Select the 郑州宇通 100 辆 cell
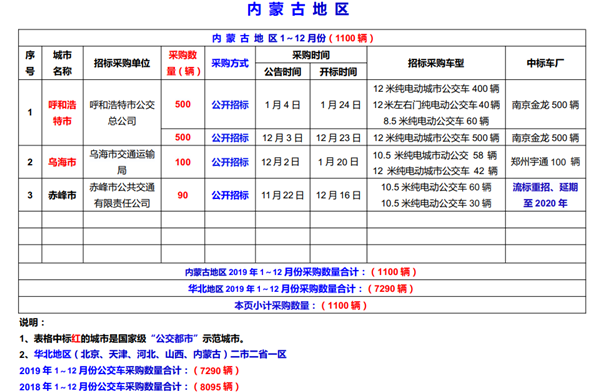The image size is (600, 392). click(545, 162)
